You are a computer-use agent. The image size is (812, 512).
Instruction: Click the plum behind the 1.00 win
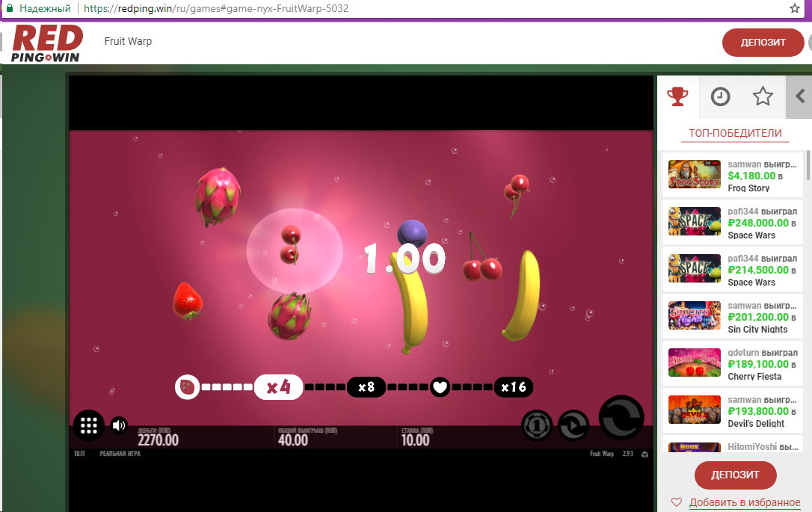[412, 232]
